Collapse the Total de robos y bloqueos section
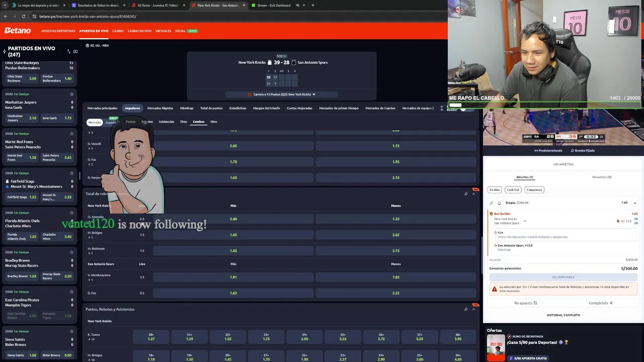This screenshot has width=644, height=362. [473, 194]
